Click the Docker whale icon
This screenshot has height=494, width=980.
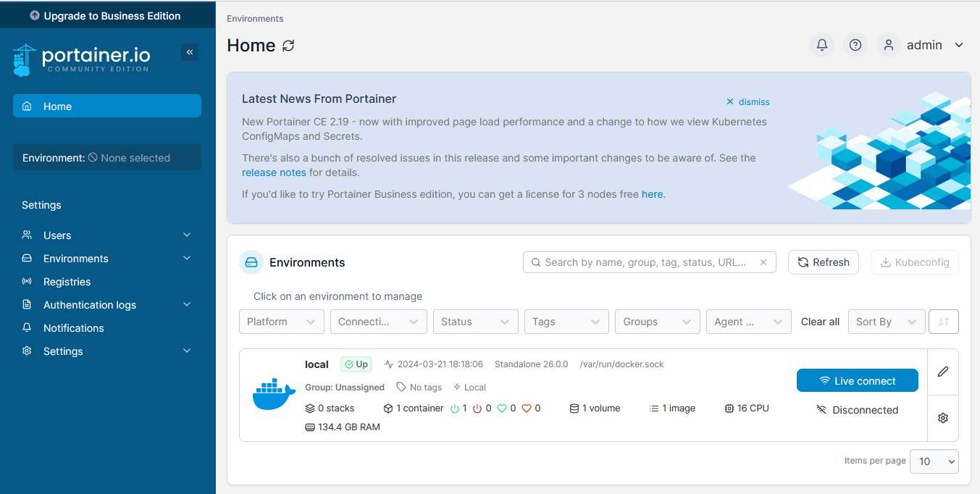(275, 395)
